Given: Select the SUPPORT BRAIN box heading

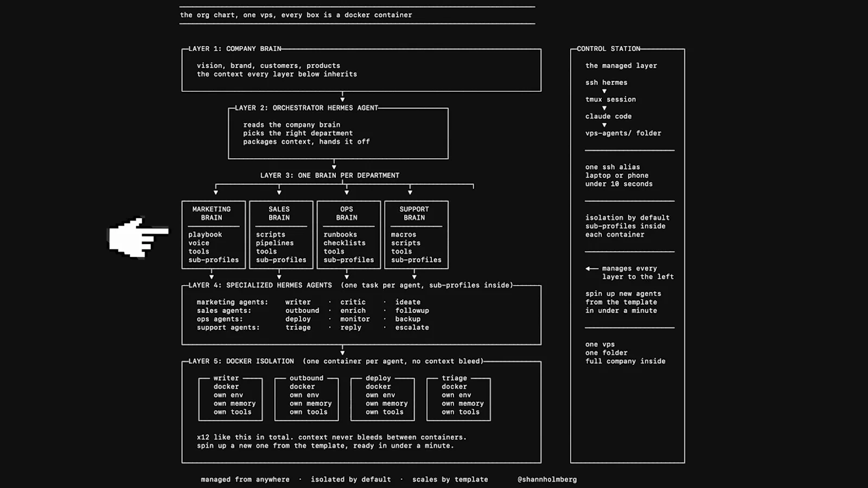Looking at the screenshot, I should click(414, 213).
